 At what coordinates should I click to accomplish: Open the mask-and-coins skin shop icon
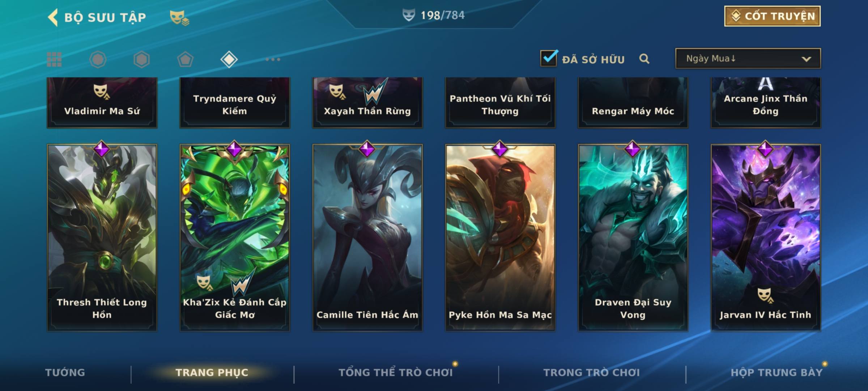pyautogui.click(x=179, y=18)
